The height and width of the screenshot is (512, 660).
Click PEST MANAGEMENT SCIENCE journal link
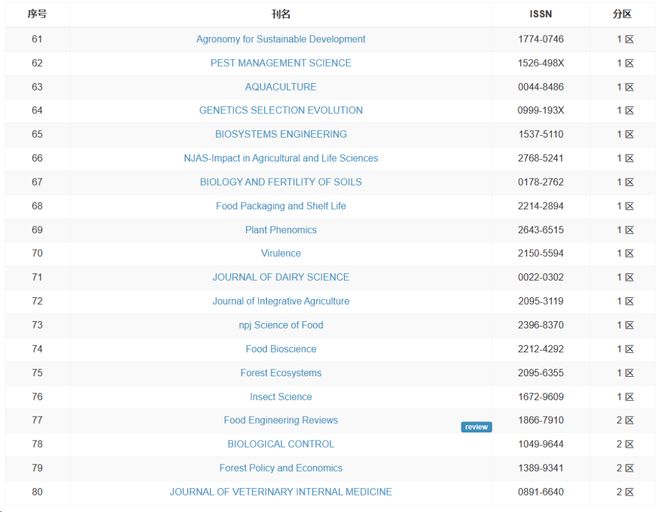pyautogui.click(x=280, y=63)
